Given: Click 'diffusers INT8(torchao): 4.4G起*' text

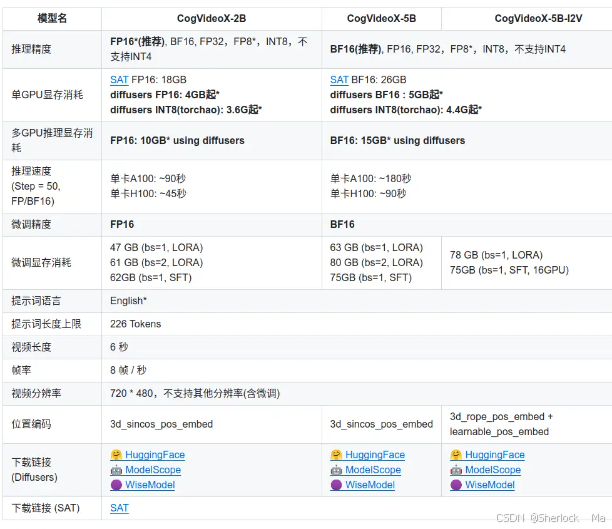Looking at the screenshot, I should tap(406, 110).
